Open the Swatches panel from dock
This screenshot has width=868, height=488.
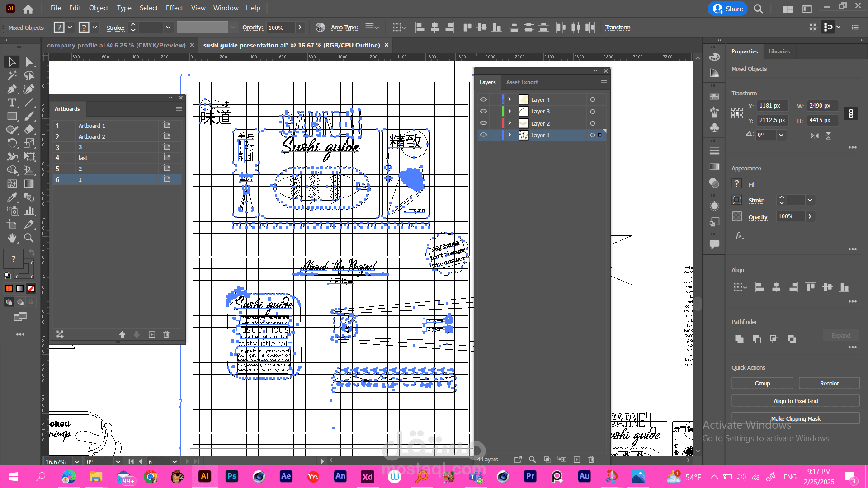714,96
